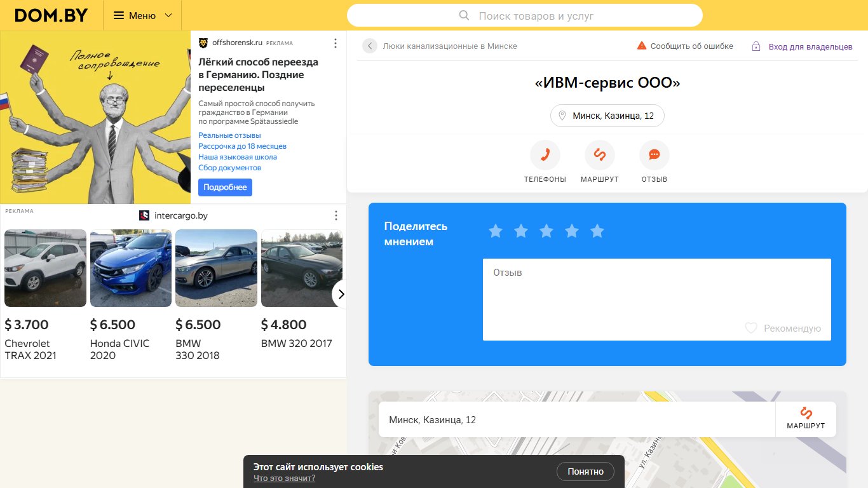Click BMW 330 2018 title text

(x=198, y=349)
